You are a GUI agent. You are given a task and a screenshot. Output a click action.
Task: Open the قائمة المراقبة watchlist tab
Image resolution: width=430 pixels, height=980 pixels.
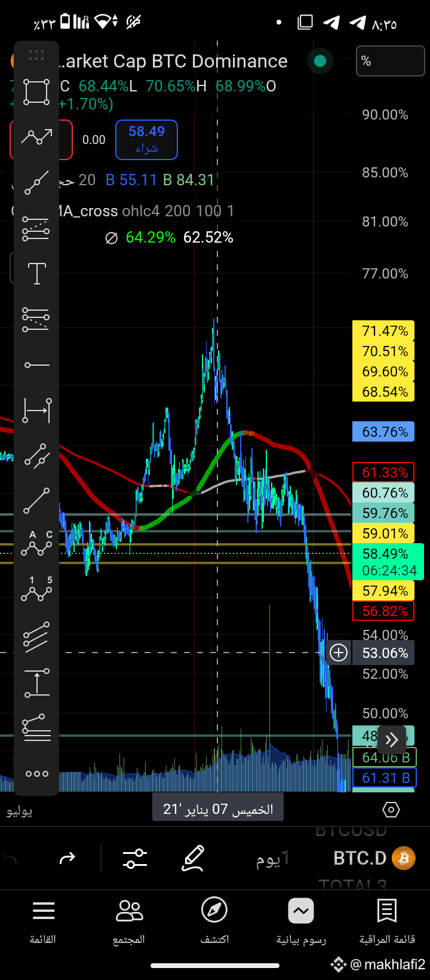coord(387,923)
